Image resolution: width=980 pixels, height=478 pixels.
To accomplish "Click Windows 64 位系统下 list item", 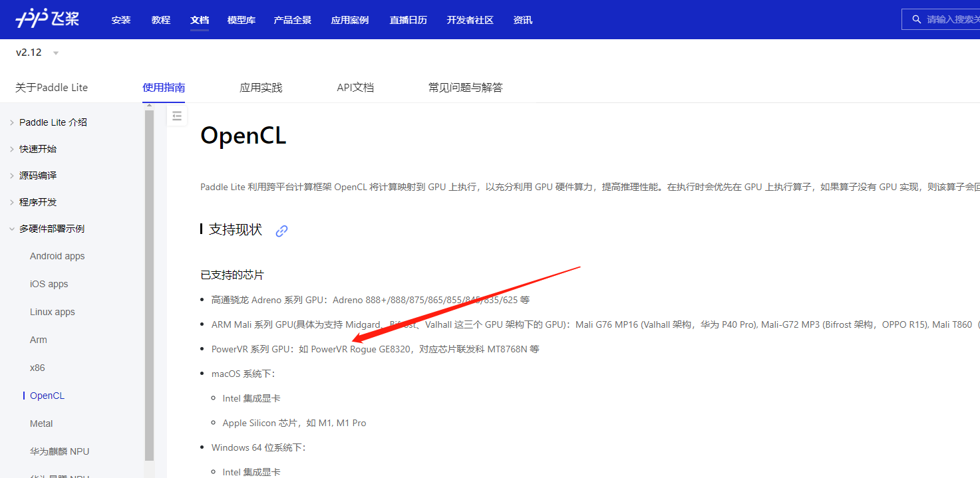I will [x=259, y=447].
